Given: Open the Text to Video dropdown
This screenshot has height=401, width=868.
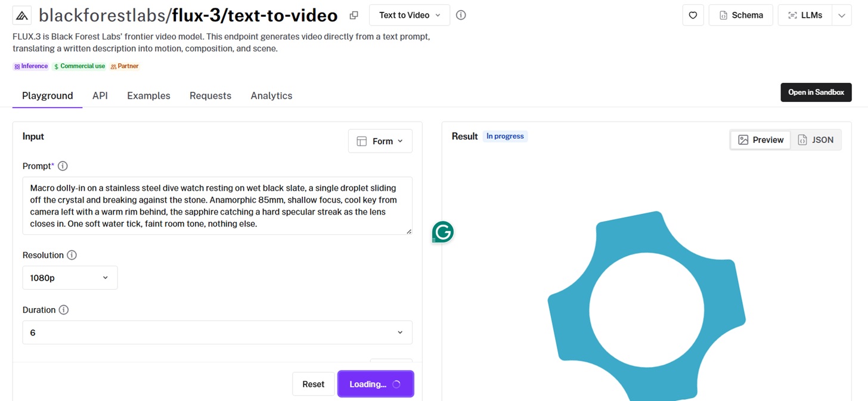Looking at the screenshot, I should click(x=410, y=15).
